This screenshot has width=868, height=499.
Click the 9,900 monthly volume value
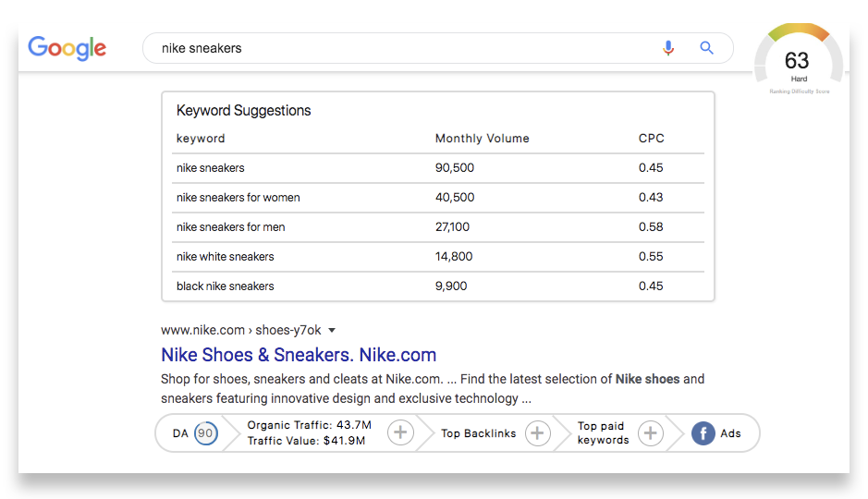tap(451, 286)
